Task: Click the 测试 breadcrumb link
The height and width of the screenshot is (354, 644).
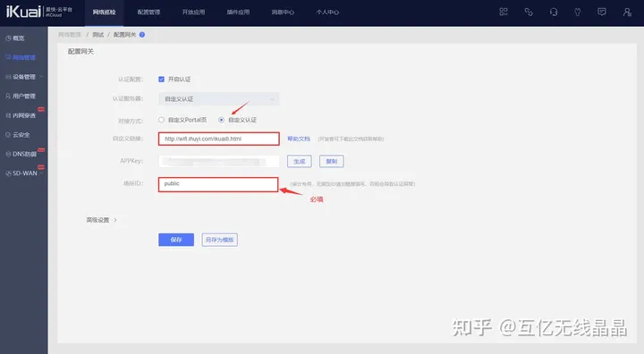Action: click(x=98, y=35)
